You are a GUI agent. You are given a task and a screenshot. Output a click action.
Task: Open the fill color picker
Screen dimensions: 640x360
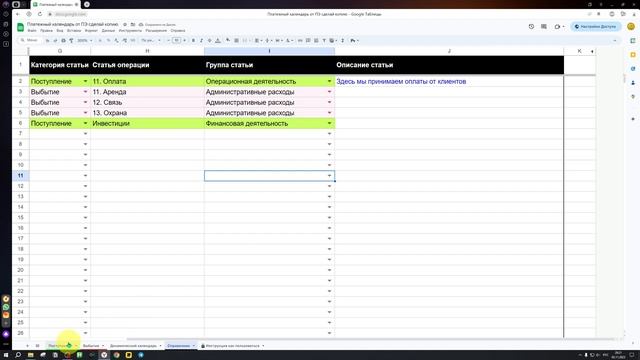tap(228, 40)
